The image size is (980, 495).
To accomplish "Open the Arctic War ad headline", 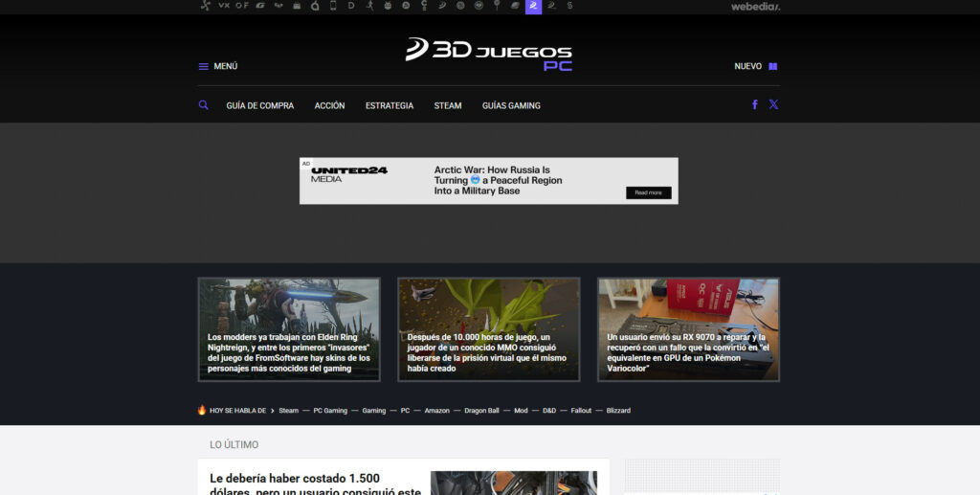I will 498,180.
